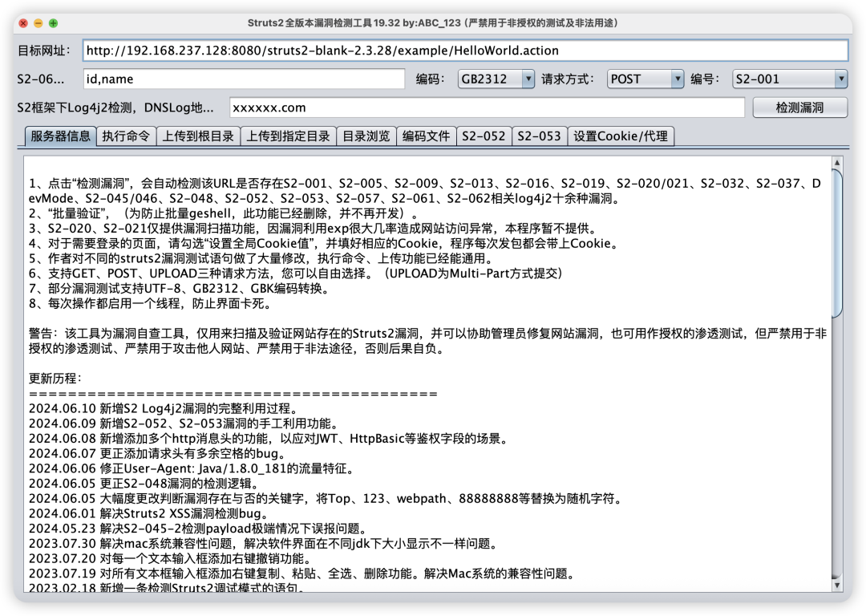Click the 2024.06.08 http消息头 changelog line

click(x=269, y=438)
